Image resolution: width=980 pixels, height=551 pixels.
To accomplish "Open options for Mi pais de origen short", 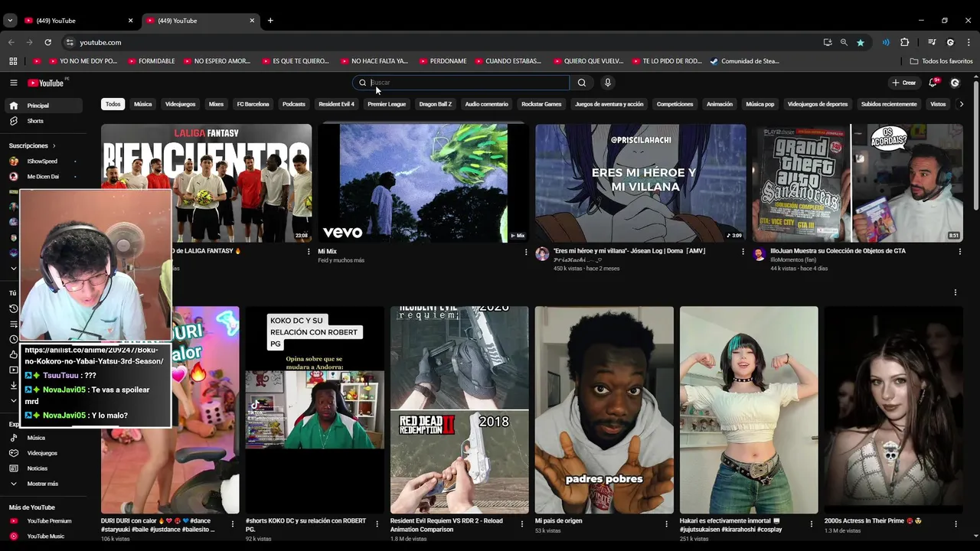I will click(x=666, y=524).
